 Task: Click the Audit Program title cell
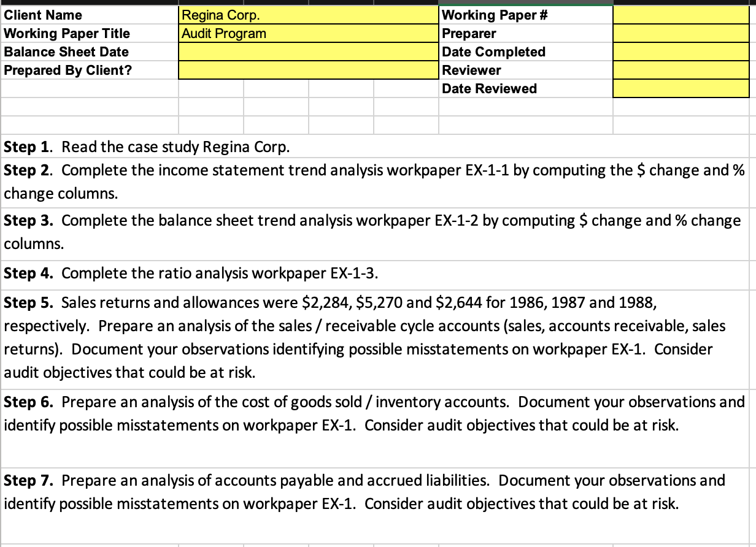tap(307, 33)
